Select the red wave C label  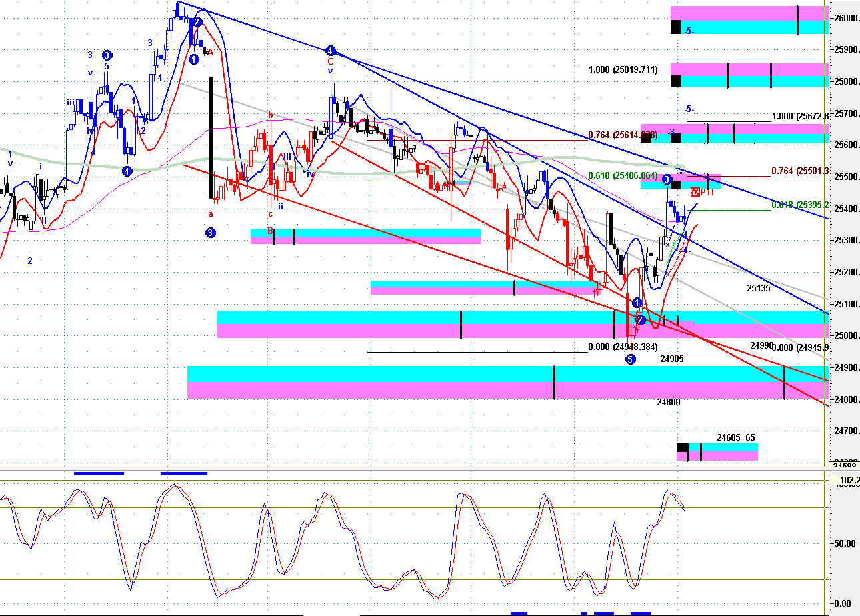pyautogui.click(x=330, y=61)
